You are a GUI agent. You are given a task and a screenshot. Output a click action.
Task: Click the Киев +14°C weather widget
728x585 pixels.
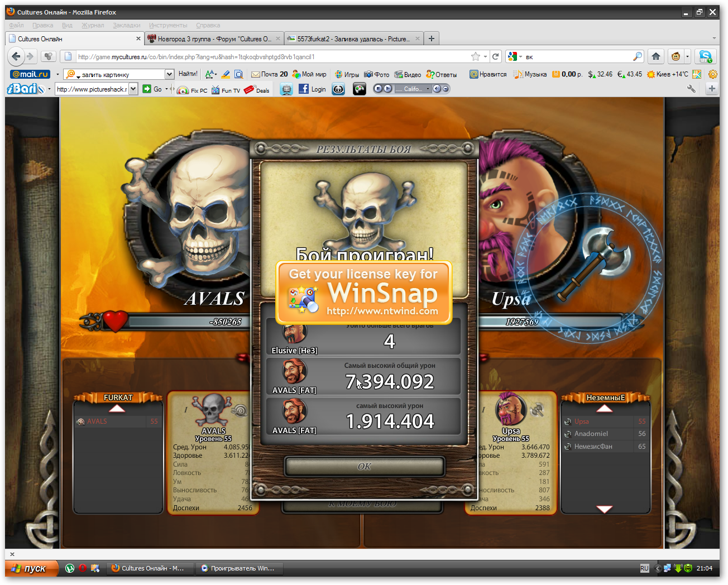click(668, 74)
